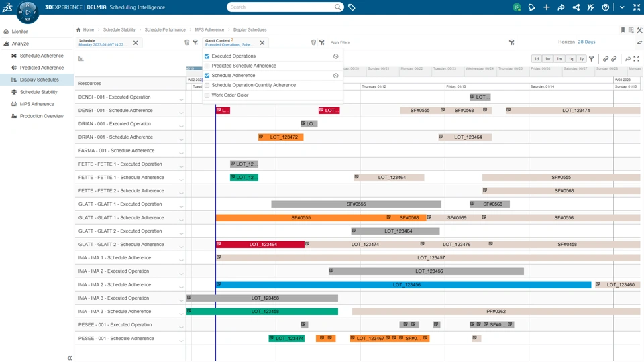Click the plus add icon in top bar
Screen dimensions: 644x362
[546, 7]
